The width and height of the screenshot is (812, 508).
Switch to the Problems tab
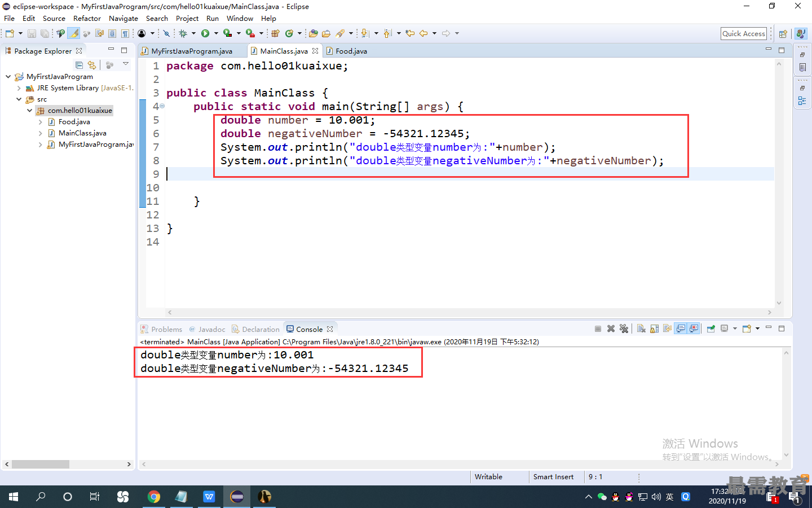point(161,329)
